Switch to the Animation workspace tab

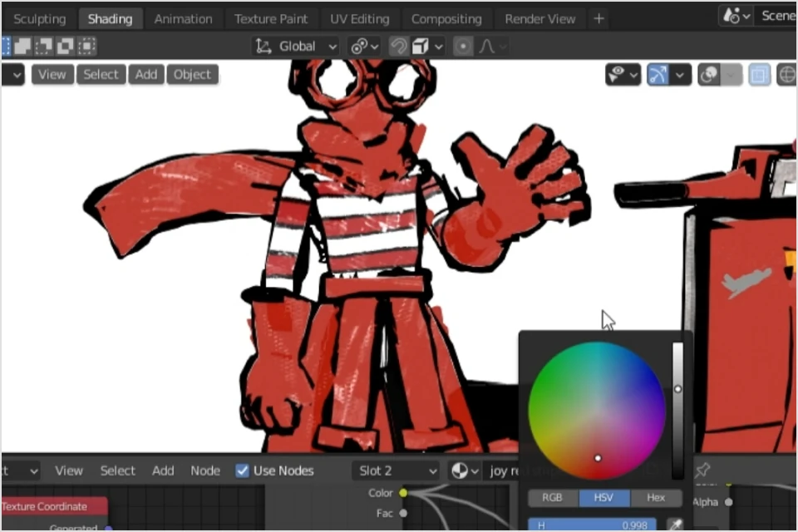click(183, 19)
